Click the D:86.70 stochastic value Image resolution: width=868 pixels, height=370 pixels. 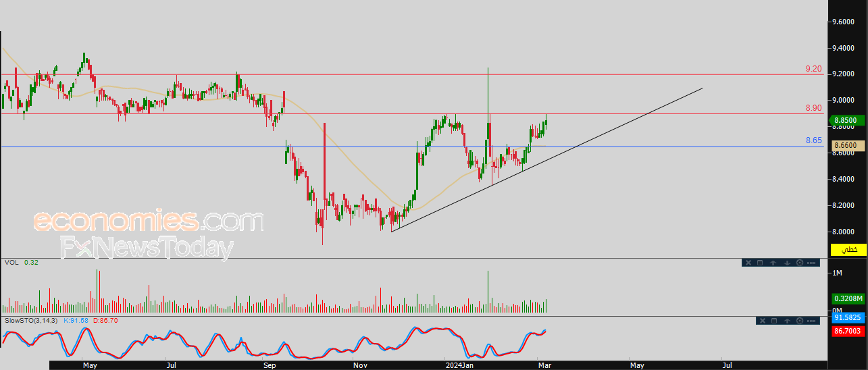pos(106,320)
